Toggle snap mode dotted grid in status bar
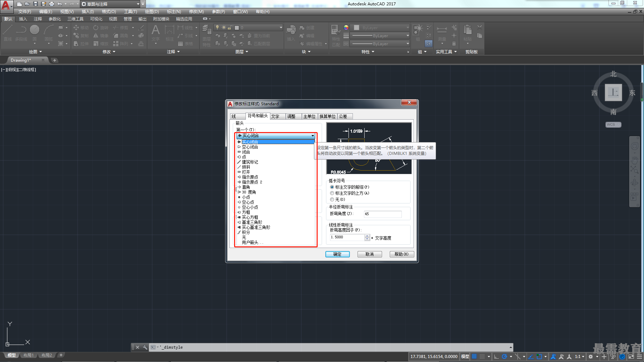Screen dimensions: 644x362 coord(482,357)
